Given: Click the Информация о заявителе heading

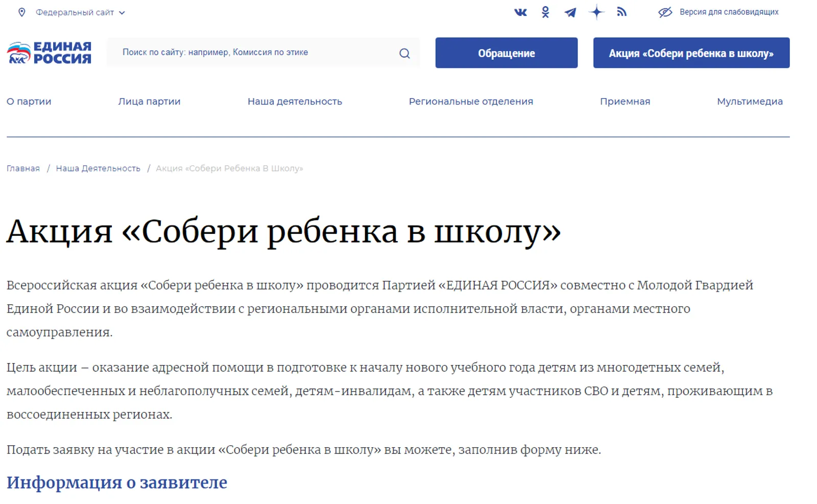Looking at the screenshot, I should 117,483.
